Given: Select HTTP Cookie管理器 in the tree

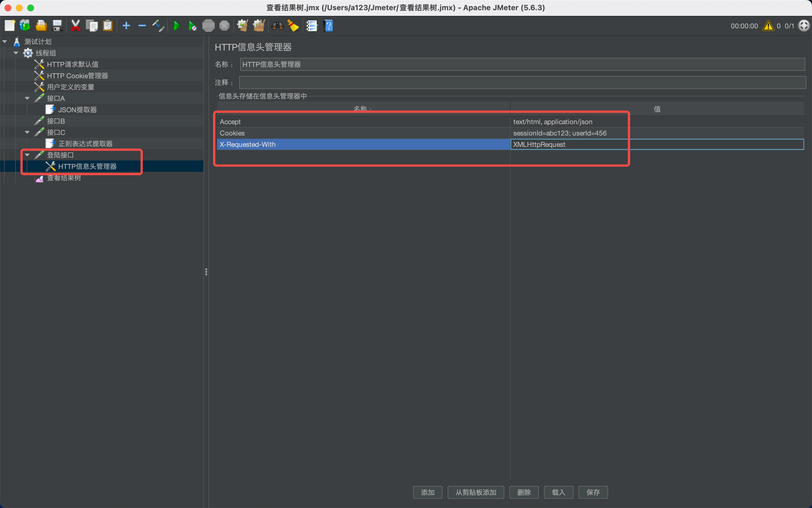Looking at the screenshot, I should [77, 76].
